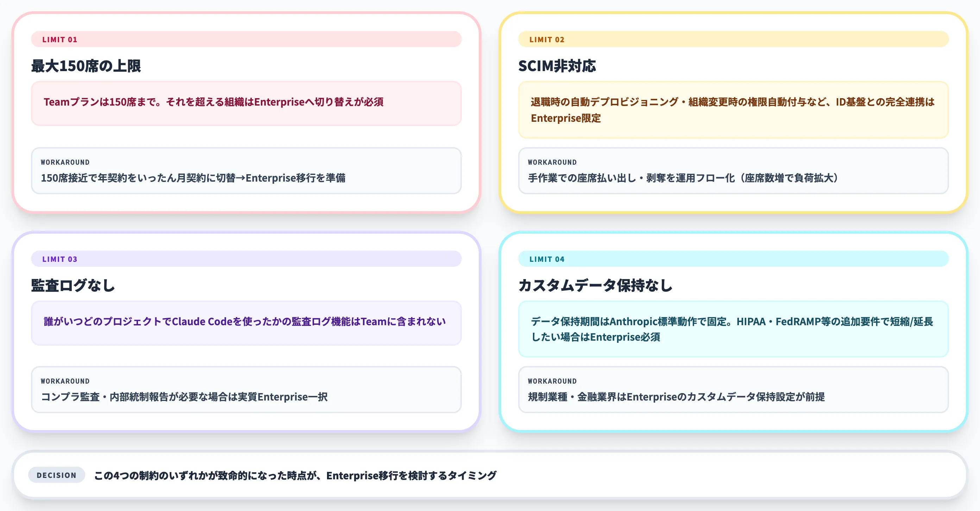Click the WORKAROUND label in カスタムデータ保持なし card
Screen dimensions: 980x511
click(x=552, y=381)
